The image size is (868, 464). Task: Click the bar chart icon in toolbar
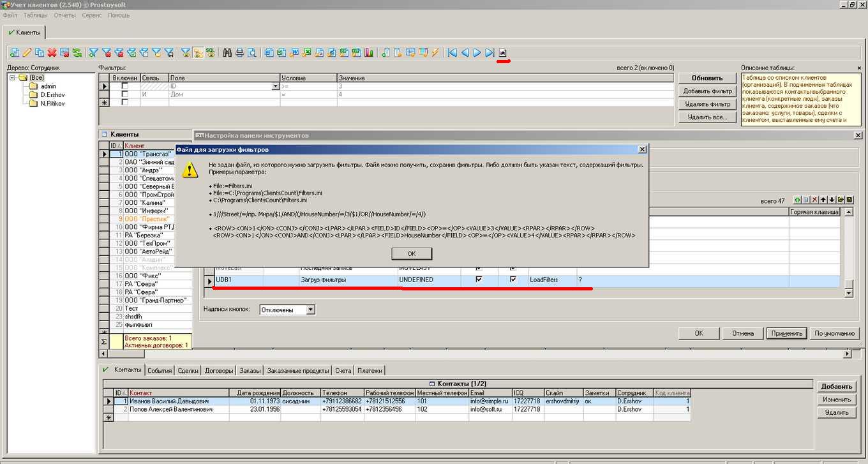368,53
